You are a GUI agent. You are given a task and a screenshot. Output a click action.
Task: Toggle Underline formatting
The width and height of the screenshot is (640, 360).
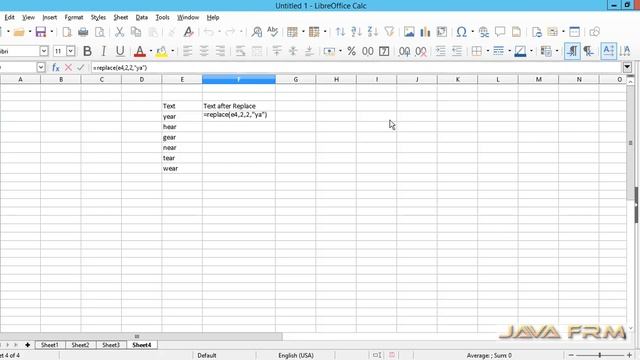tap(120, 51)
